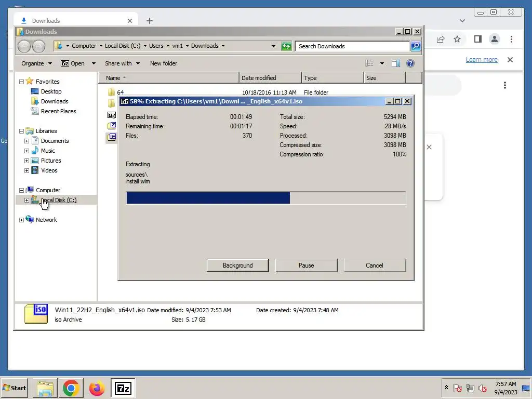Follow the Learn more link
532x399 pixels.
pyautogui.click(x=482, y=60)
